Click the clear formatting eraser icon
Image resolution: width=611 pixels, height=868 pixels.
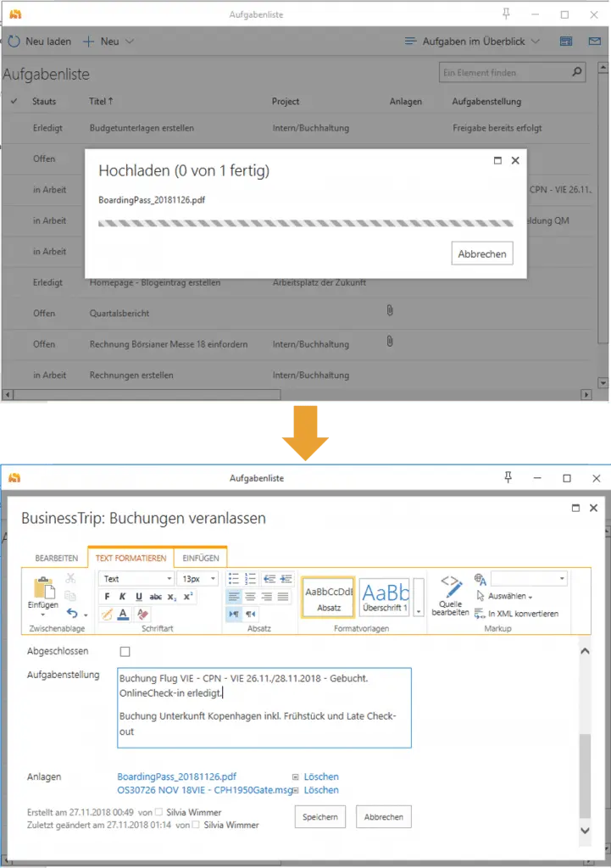pyautogui.click(x=142, y=614)
